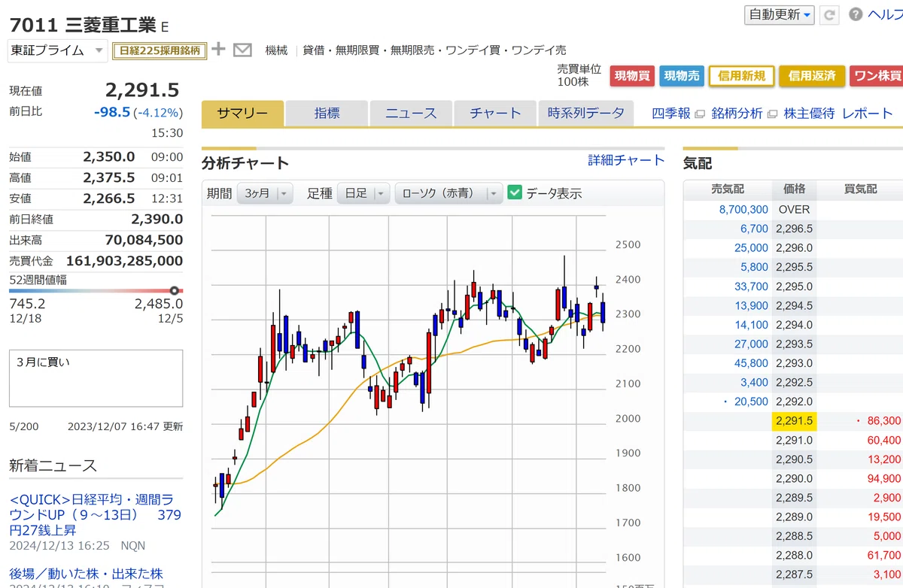Click the 現物買 button

pyautogui.click(x=632, y=76)
